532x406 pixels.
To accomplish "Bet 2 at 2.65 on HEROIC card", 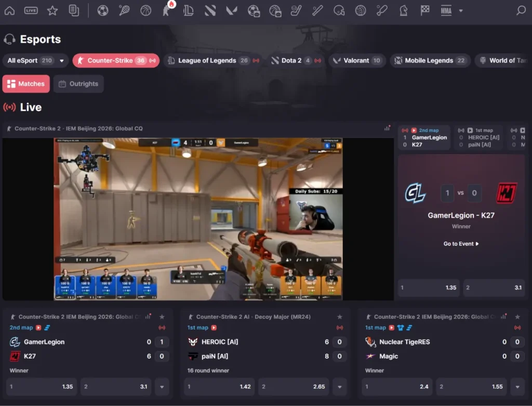I will [294, 387].
